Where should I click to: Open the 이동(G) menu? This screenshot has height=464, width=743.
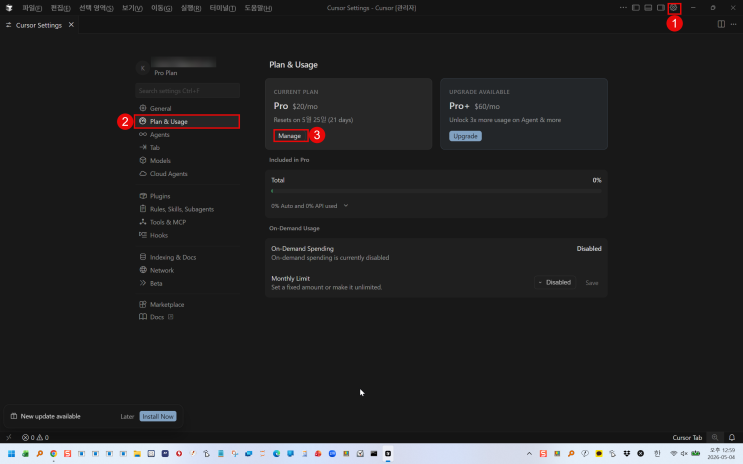point(161,8)
